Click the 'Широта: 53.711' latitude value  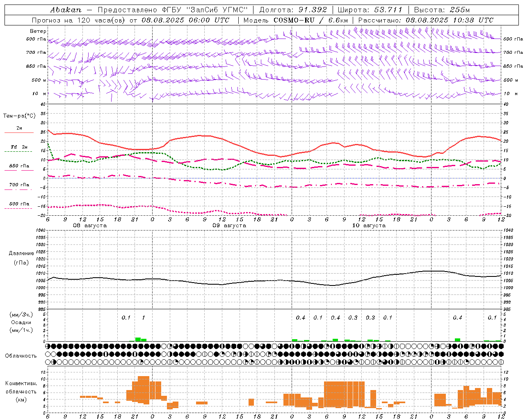[370, 10]
